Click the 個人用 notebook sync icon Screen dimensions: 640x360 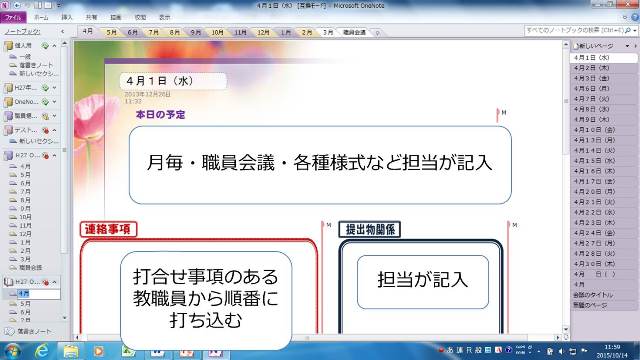coord(45,46)
